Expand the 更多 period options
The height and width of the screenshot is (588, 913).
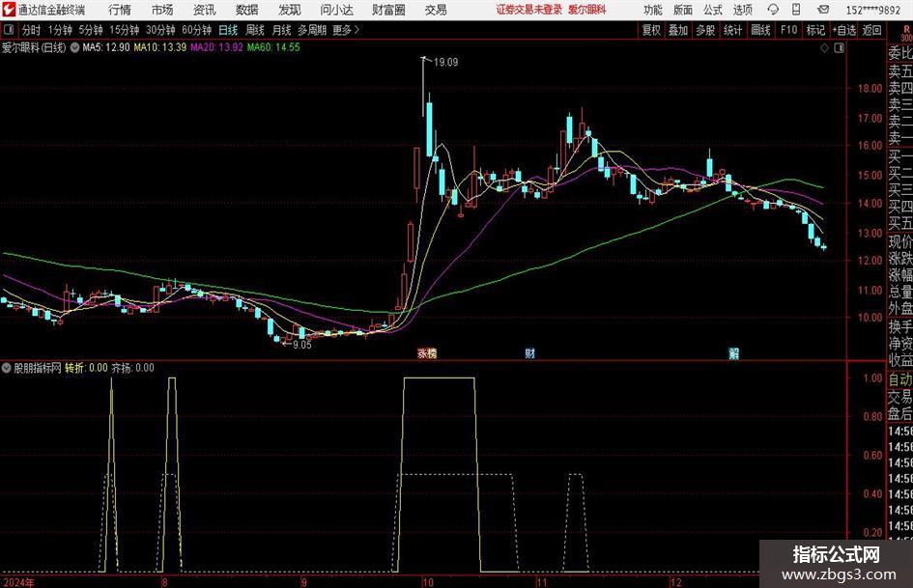(x=346, y=30)
